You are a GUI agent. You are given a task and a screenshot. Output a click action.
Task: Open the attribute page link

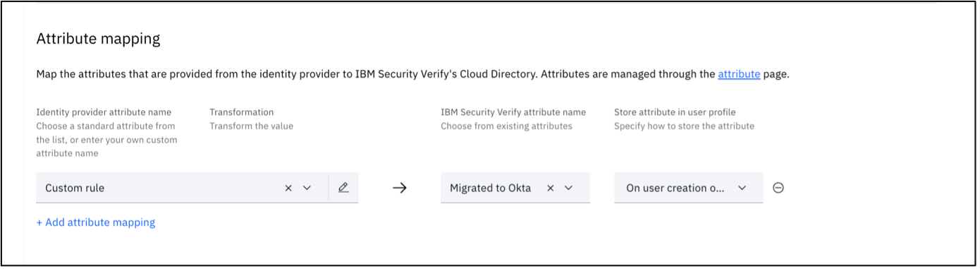point(739,73)
